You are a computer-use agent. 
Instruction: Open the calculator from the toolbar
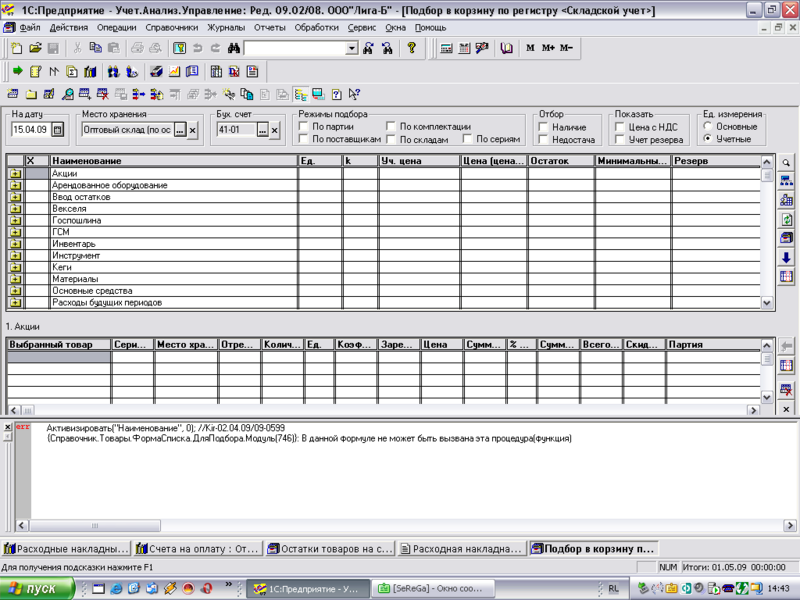(x=446, y=48)
